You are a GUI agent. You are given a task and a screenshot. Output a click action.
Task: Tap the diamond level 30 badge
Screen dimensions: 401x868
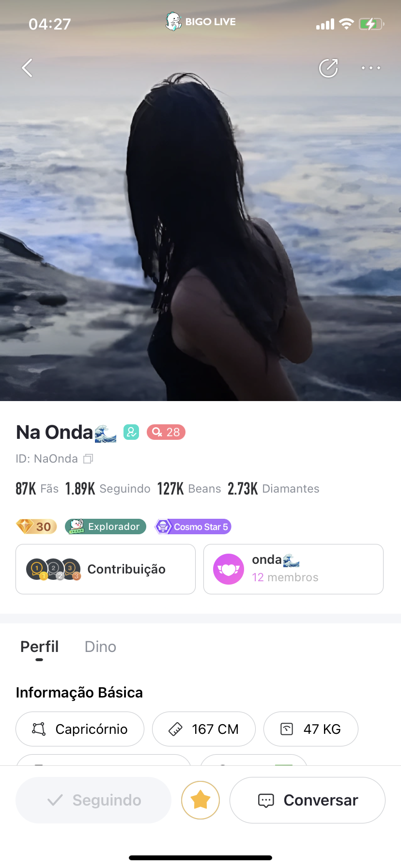36,527
